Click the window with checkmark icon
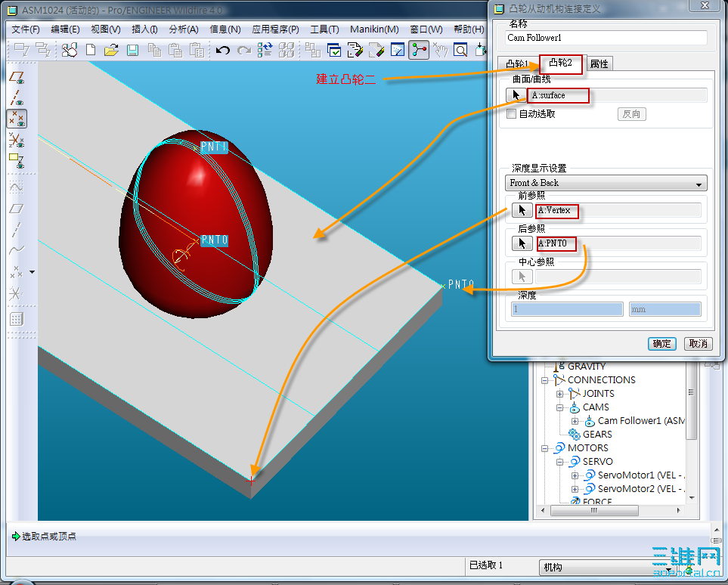The height and width of the screenshot is (585, 728). (x=334, y=50)
